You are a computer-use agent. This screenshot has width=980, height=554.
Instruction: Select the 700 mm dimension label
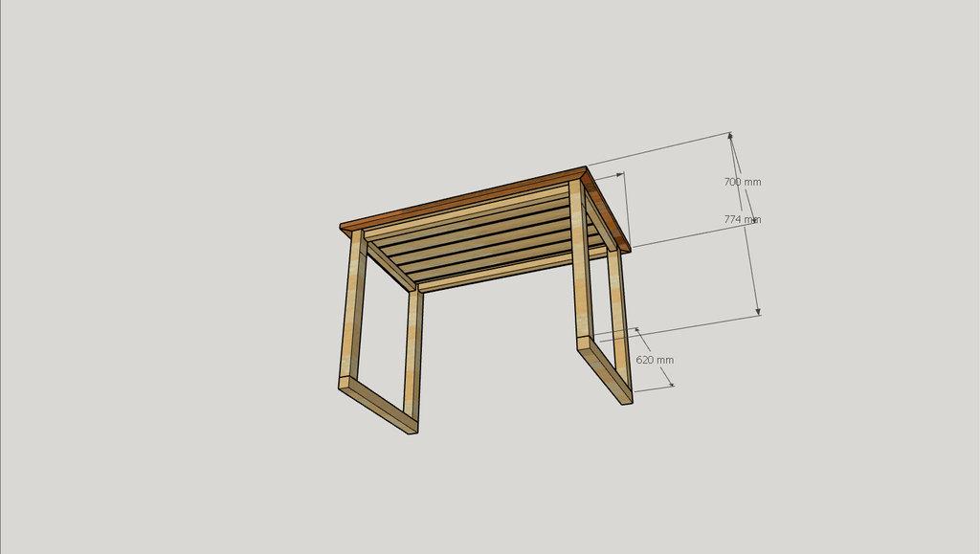[x=743, y=182]
